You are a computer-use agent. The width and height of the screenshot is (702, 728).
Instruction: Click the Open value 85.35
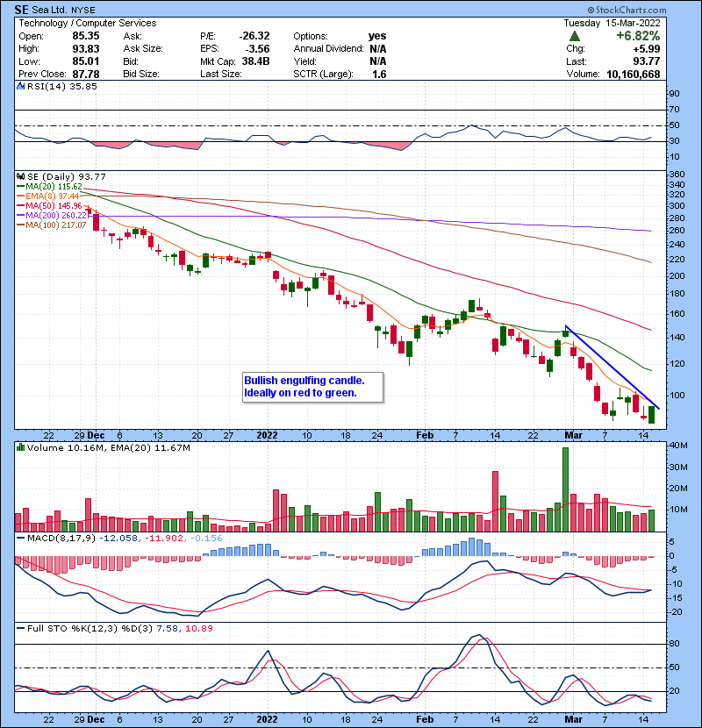coord(86,36)
